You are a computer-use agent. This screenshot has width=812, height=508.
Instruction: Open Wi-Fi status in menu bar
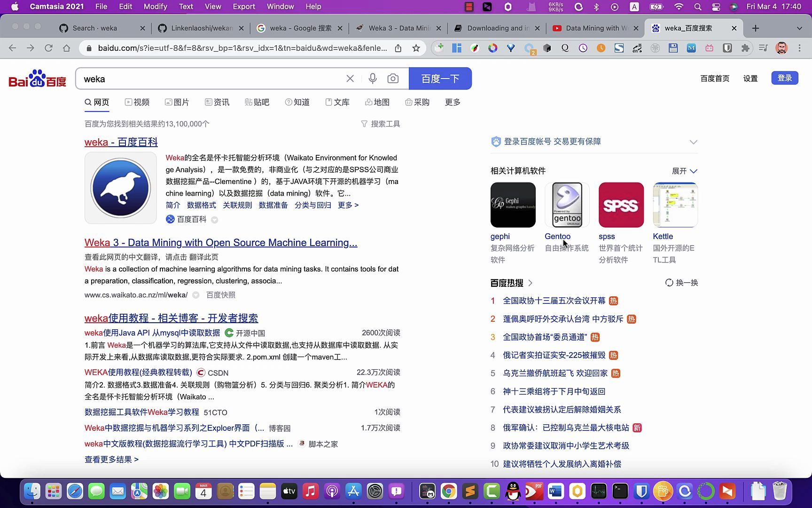coord(679,7)
